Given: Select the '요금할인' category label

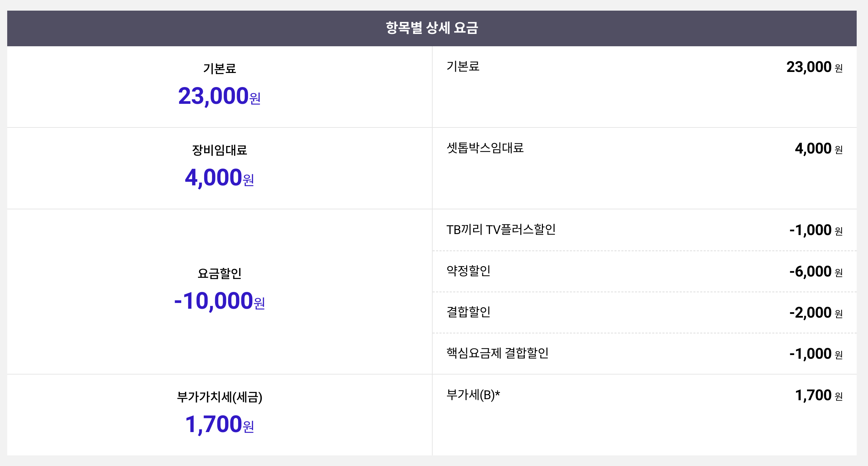Looking at the screenshot, I should click(219, 273).
